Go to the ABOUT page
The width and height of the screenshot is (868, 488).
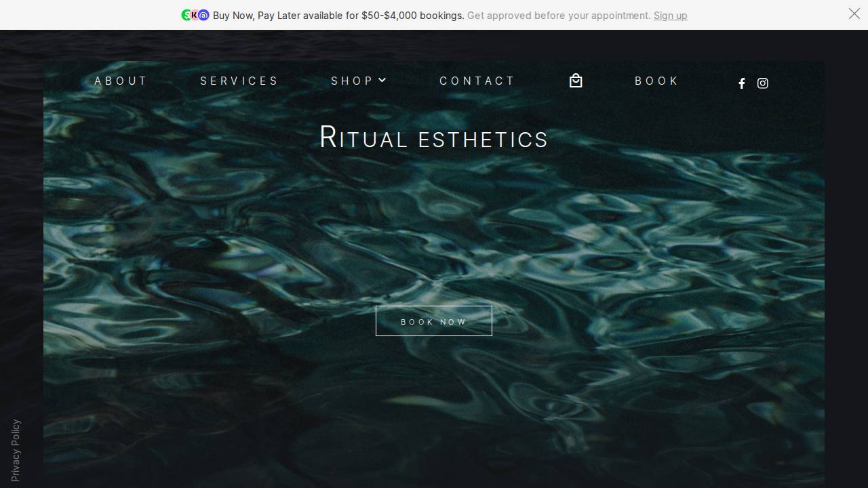[121, 81]
